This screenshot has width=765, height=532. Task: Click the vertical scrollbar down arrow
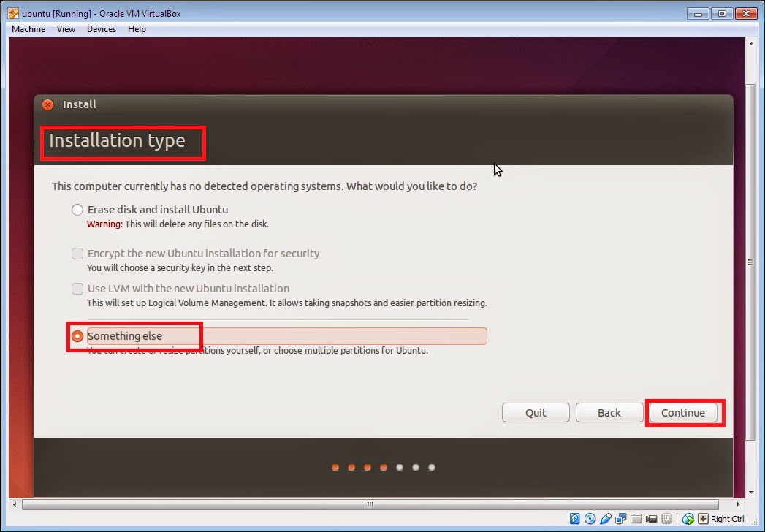point(751,493)
